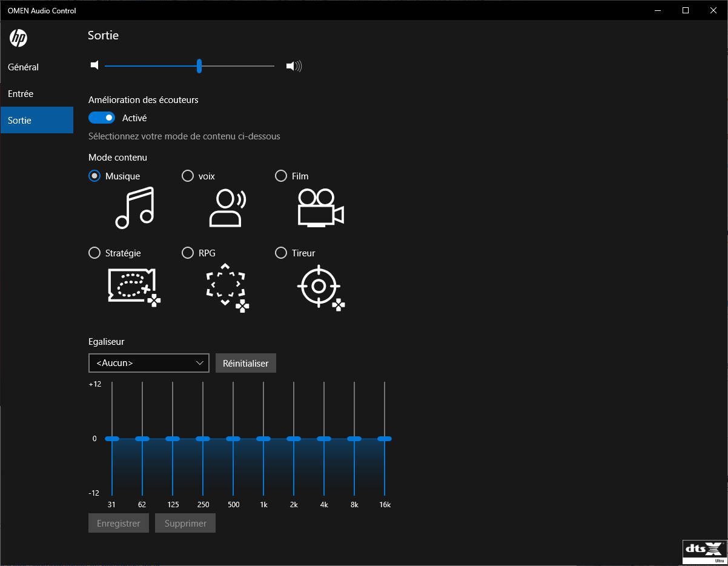Click the Stratégie map icon
728x566 pixels.
point(134,286)
